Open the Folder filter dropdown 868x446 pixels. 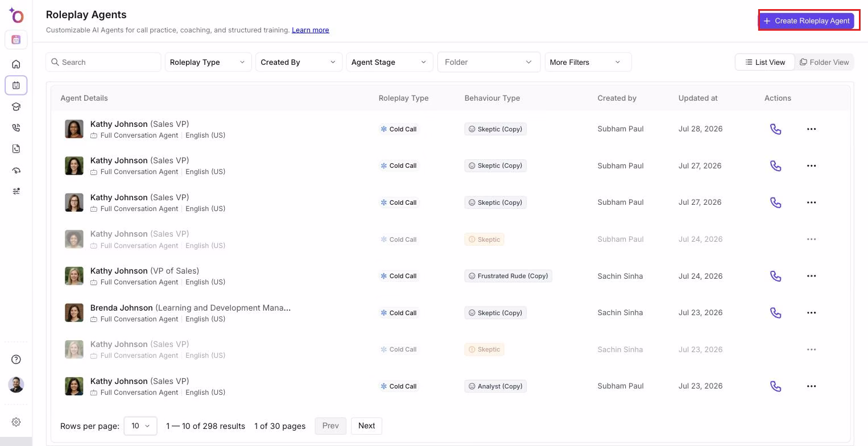pos(489,62)
